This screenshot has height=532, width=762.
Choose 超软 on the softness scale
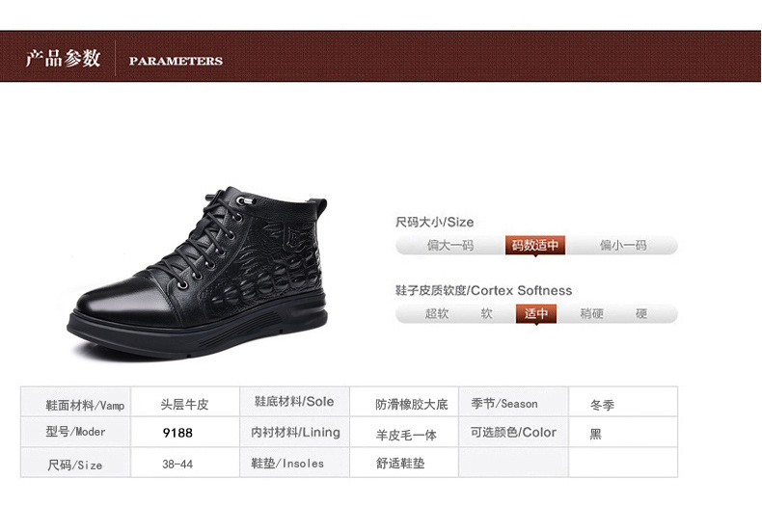436,313
